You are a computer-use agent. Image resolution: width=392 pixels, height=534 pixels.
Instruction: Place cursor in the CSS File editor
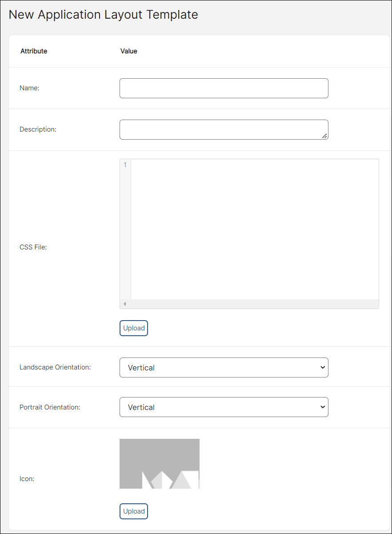click(254, 229)
